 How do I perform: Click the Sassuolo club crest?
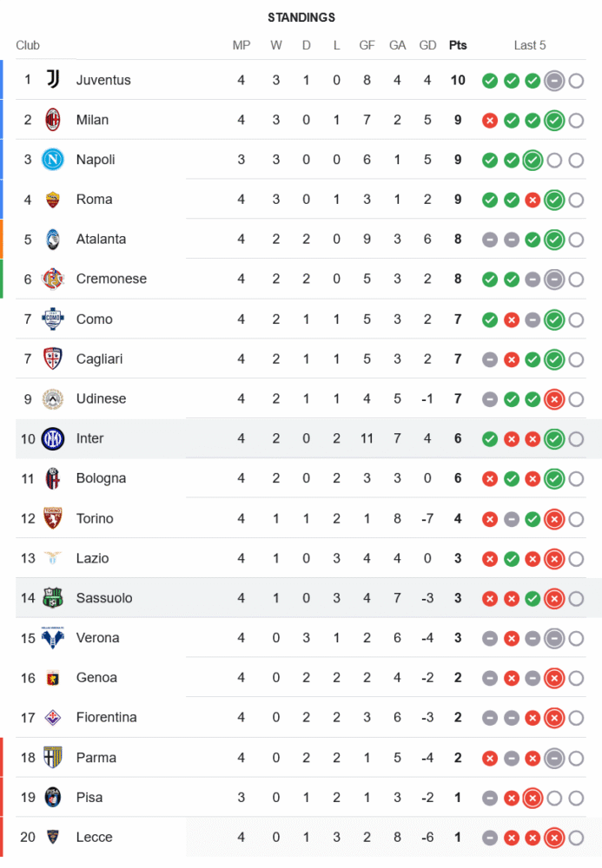point(53,598)
